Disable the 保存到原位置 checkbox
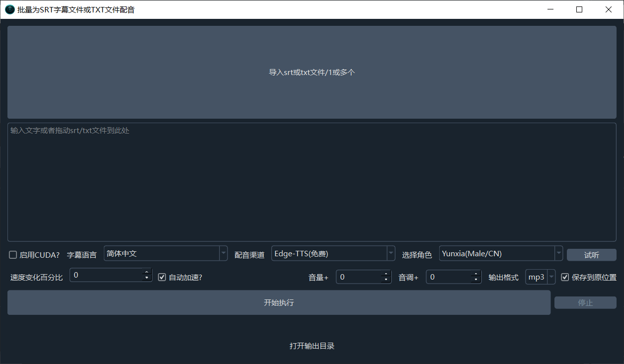The width and height of the screenshot is (624, 364). tap(565, 277)
